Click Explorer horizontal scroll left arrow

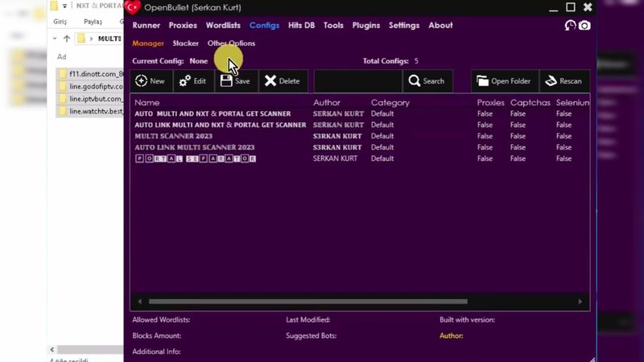tap(52, 349)
